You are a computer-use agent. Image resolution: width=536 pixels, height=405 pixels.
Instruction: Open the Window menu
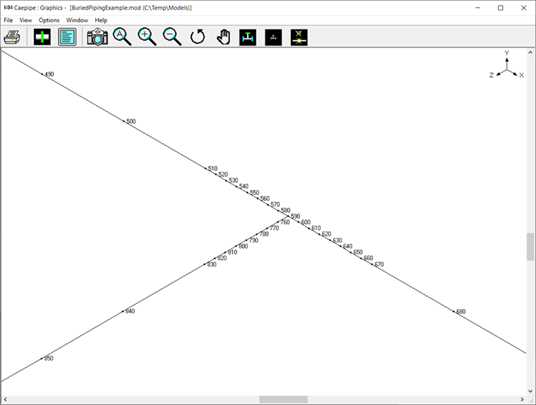[77, 20]
